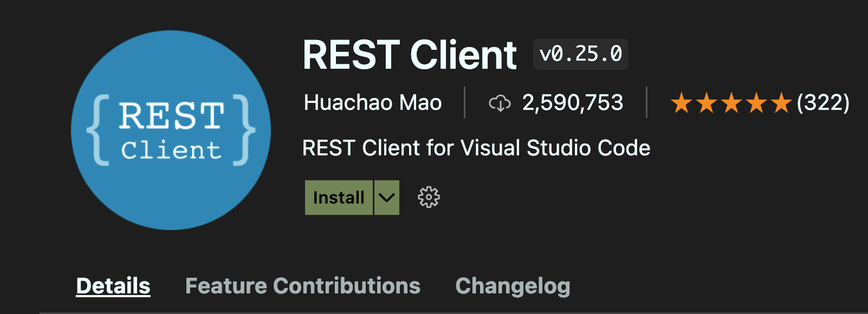Open publisher Huachao Mao link
868x314 pixels.
click(373, 103)
